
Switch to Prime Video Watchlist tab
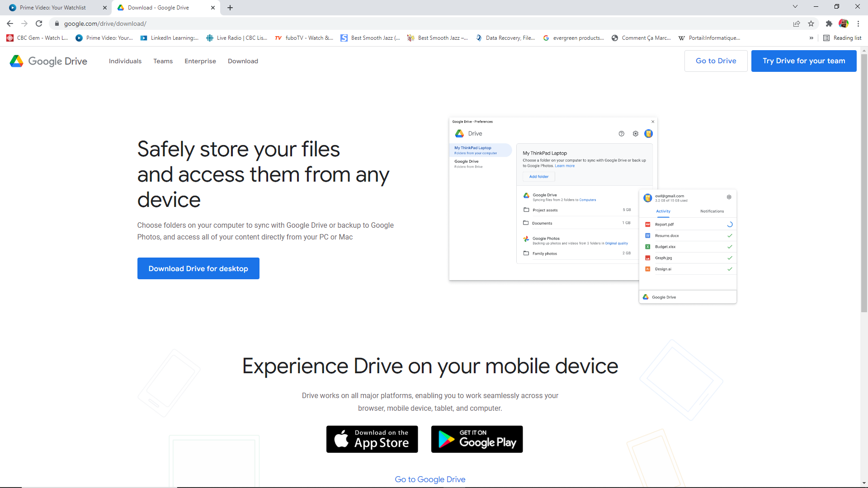pos(53,8)
